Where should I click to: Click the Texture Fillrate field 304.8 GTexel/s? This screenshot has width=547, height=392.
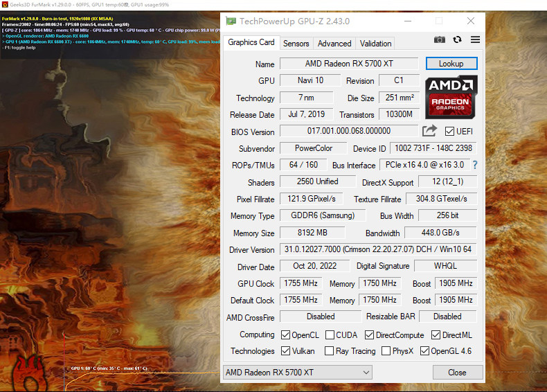coord(441,199)
